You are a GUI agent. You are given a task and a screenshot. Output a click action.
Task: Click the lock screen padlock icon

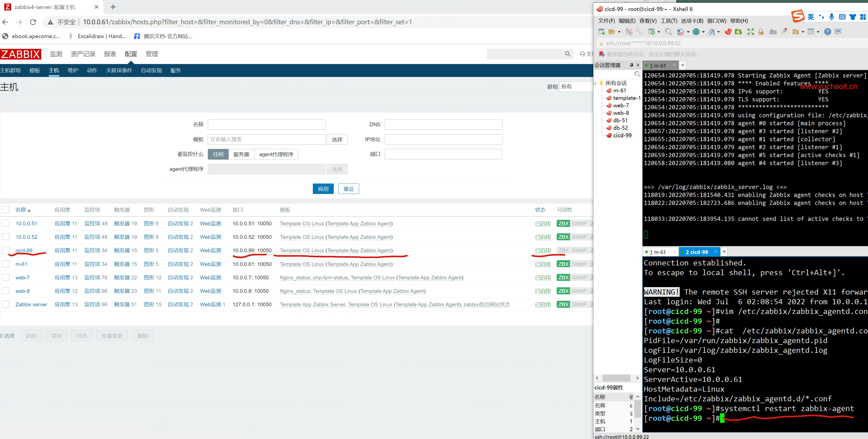click(x=761, y=32)
